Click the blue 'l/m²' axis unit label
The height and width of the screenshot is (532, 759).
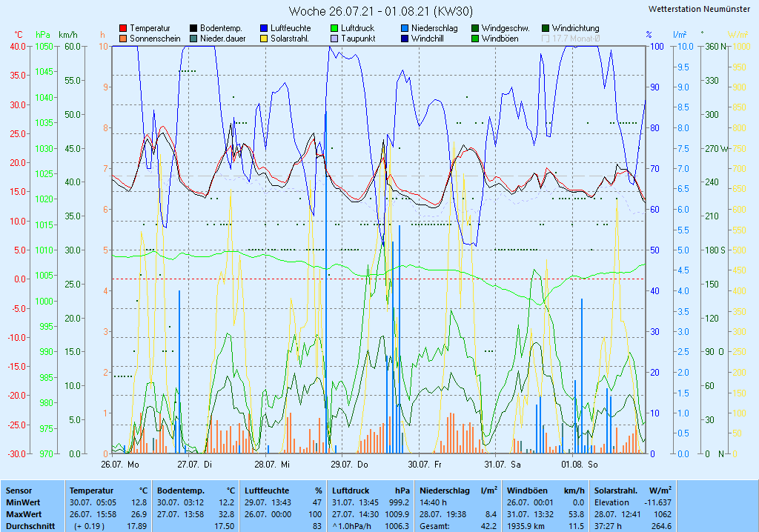coord(680,35)
